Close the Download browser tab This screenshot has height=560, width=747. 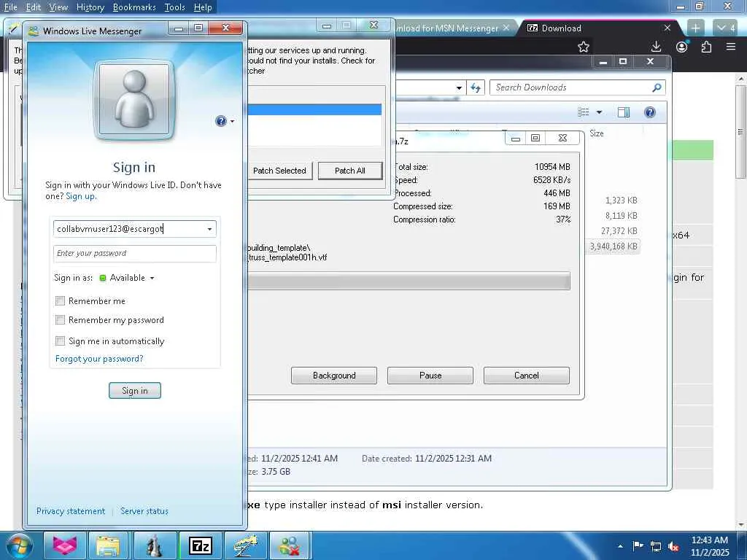pos(667,28)
